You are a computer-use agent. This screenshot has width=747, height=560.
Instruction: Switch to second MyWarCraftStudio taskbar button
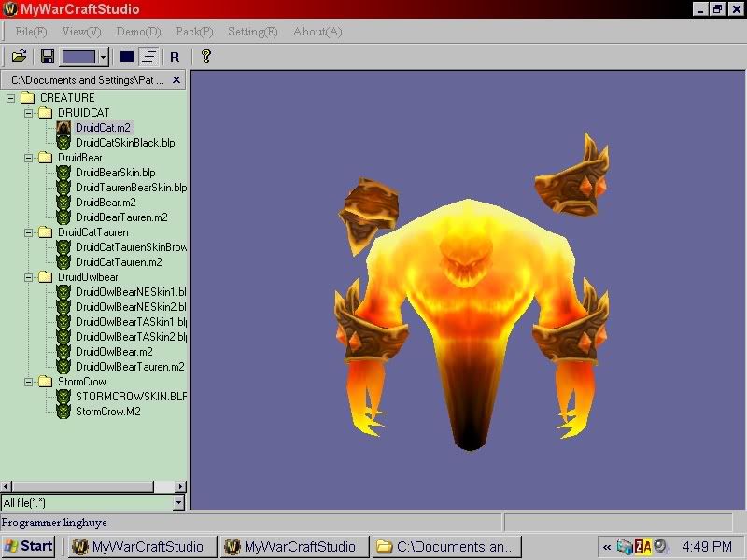[294, 547]
